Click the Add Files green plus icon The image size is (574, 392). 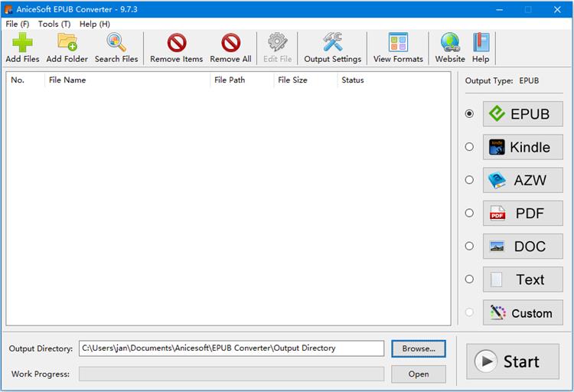[22, 43]
